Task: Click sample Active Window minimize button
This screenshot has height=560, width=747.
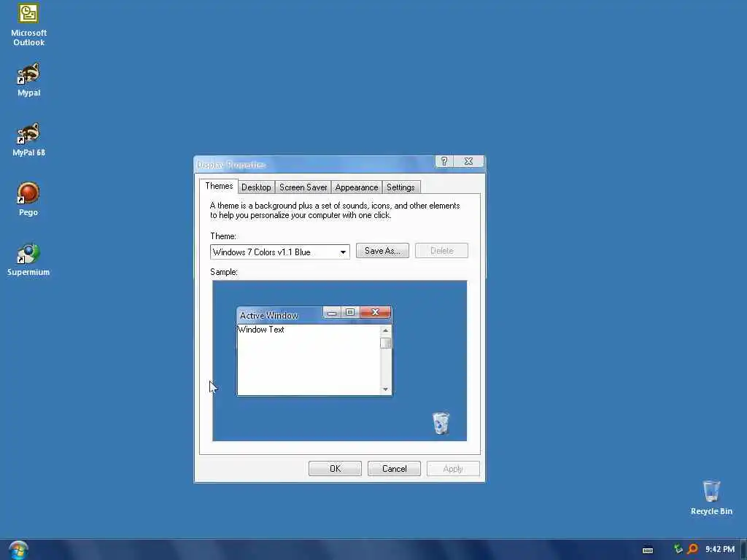Action: (x=332, y=312)
